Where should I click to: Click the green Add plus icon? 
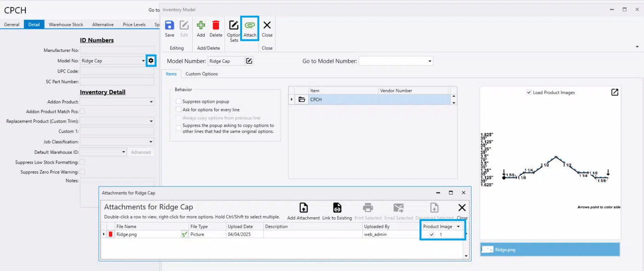click(x=201, y=25)
